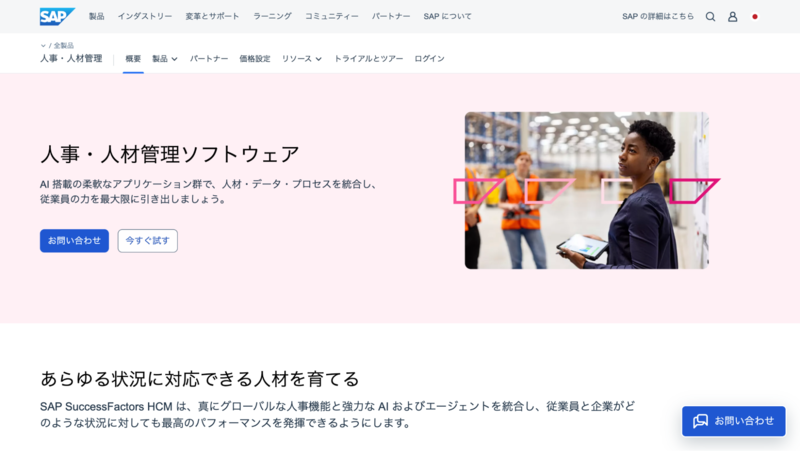Click the Japan flag country selector
800x451 pixels.
(x=755, y=17)
